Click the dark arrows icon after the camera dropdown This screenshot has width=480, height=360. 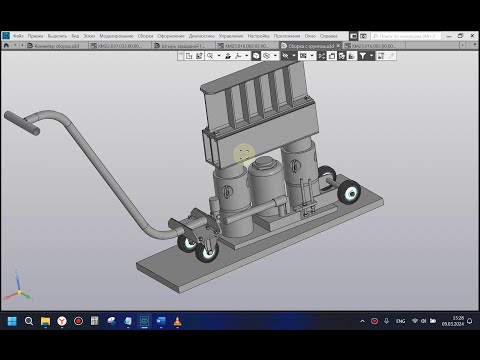(x=321, y=56)
